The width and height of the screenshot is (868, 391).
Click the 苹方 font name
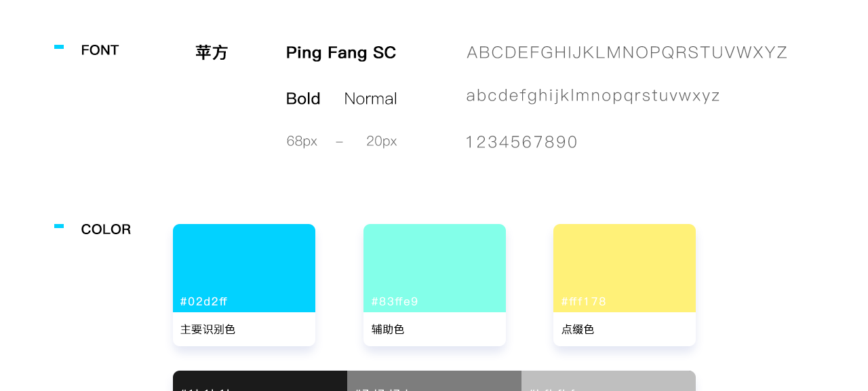pyautogui.click(x=212, y=53)
